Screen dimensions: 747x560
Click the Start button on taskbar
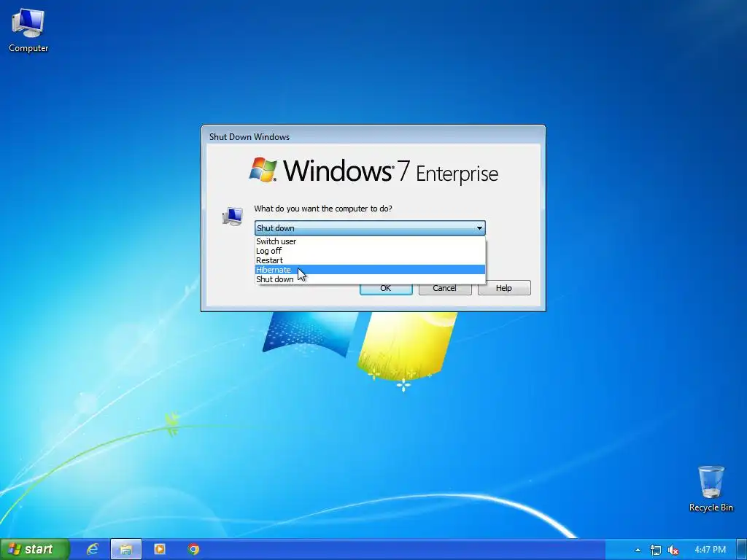34,550
